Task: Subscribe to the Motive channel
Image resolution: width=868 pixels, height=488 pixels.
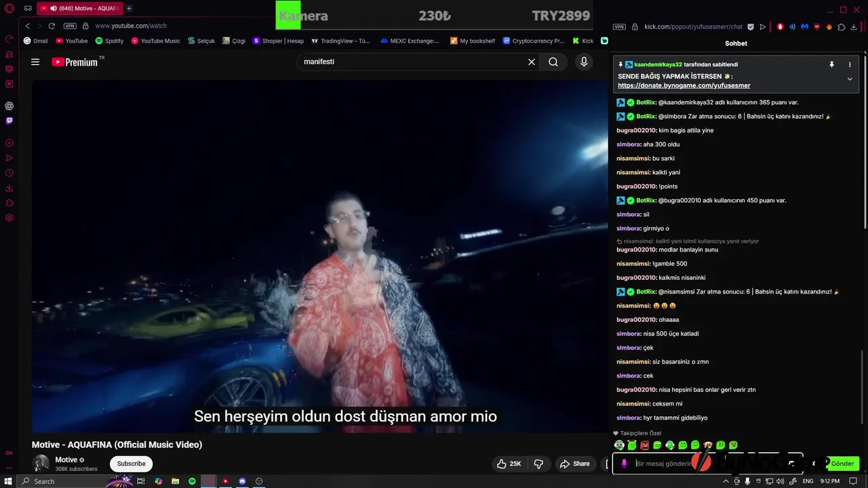Action: (131, 464)
